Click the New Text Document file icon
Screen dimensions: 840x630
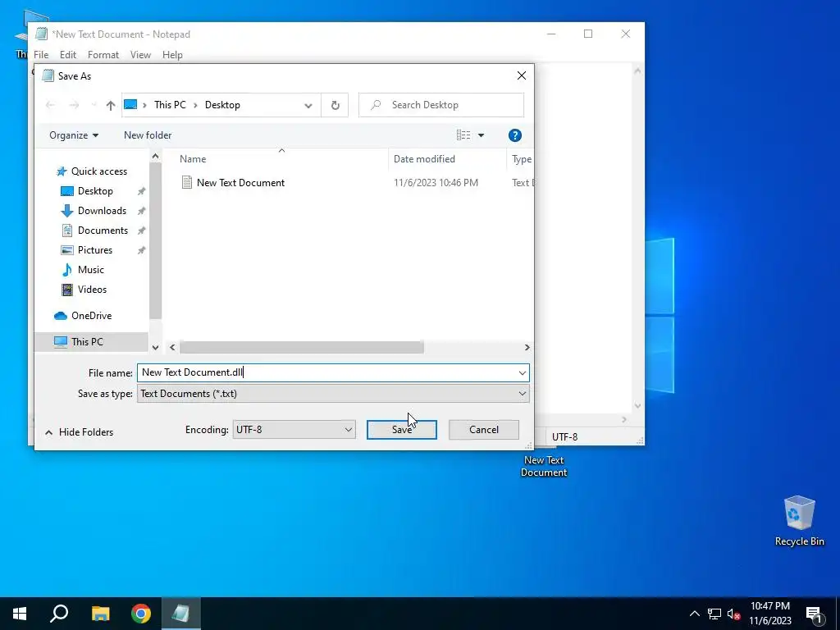point(186,183)
